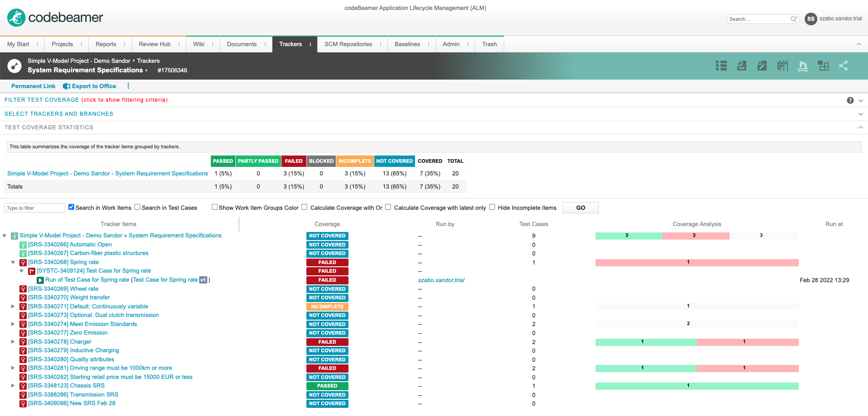Screen dimensions: 868x416
Task: Click the microscope test coverage icon
Action: tap(802, 66)
